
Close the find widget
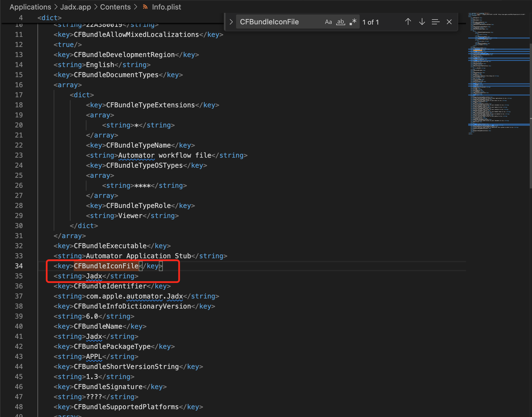click(x=449, y=22)
